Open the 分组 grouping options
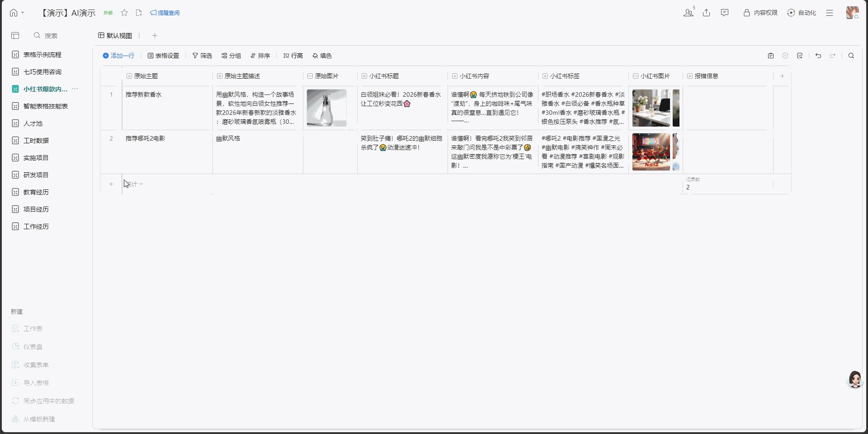 click(231, 56)
